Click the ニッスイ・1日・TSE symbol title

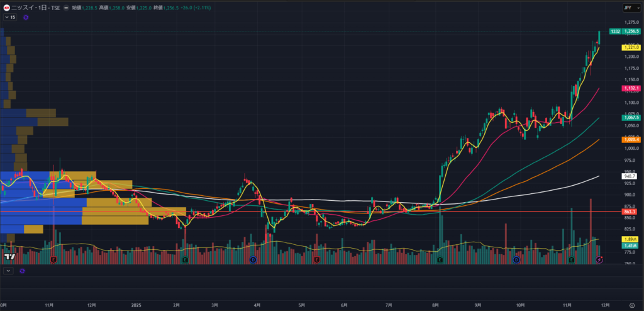click(35, 8)
